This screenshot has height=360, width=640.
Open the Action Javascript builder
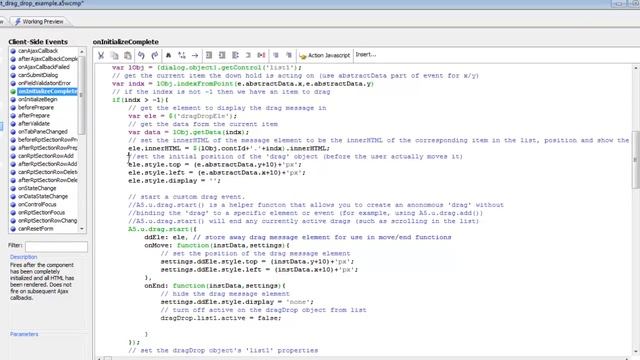pos(324,55)
